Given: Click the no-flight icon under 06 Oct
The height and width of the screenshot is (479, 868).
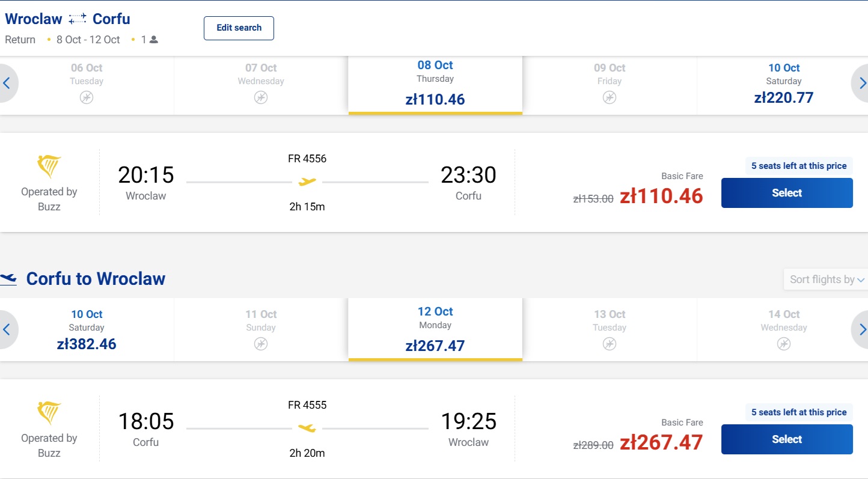Looking at the screenshot, I should [87, 97].
